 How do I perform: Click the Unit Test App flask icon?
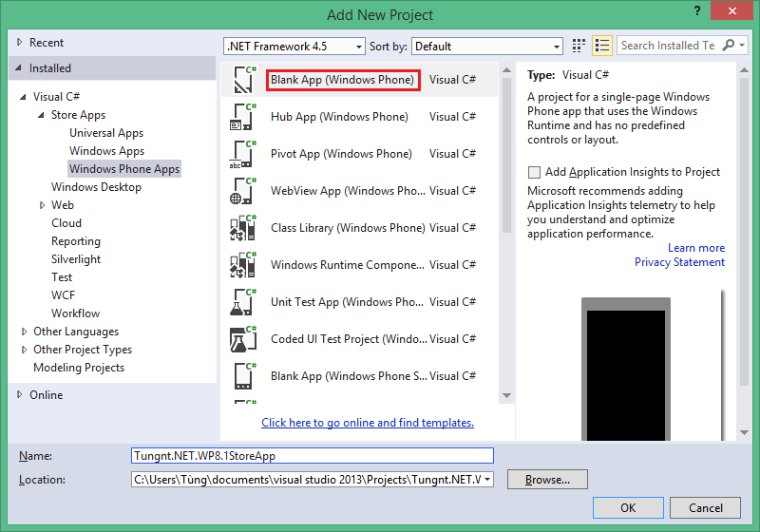click(x=243, y=302)
